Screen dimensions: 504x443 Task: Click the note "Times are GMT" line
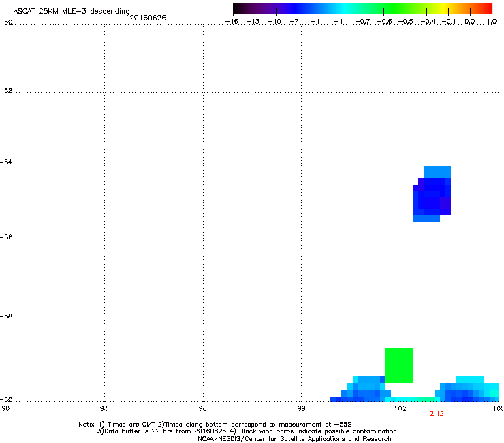point(215,425)
